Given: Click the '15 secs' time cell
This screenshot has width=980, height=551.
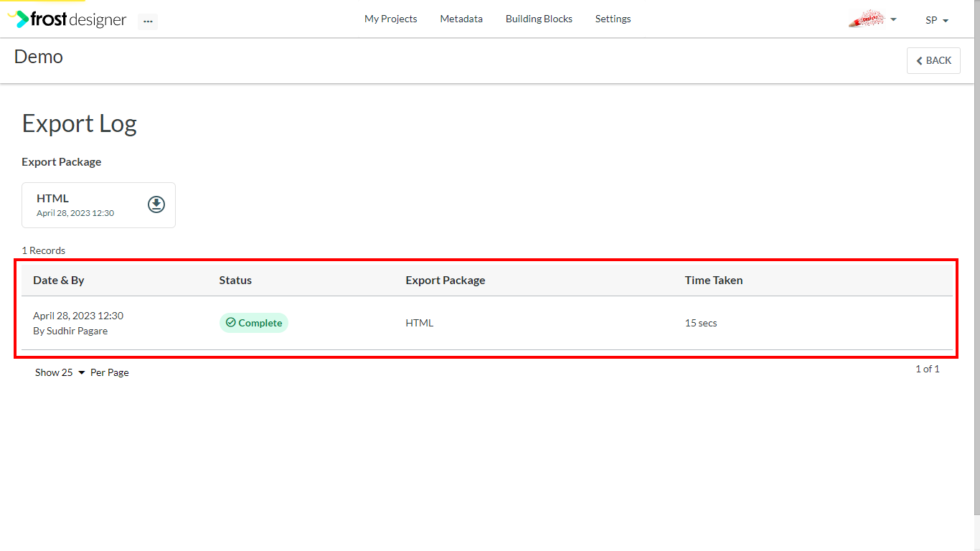Looking at the screenshot, I should (701, 323).
